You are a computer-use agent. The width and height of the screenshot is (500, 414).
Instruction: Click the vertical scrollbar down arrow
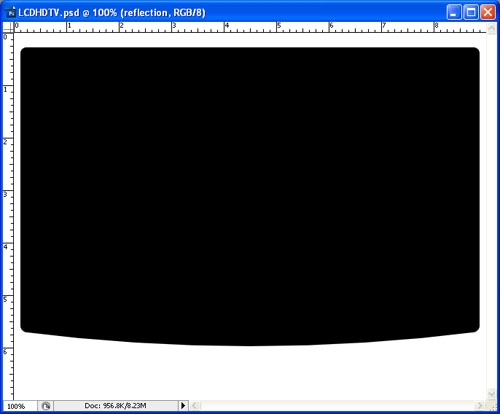pos(491,394)
